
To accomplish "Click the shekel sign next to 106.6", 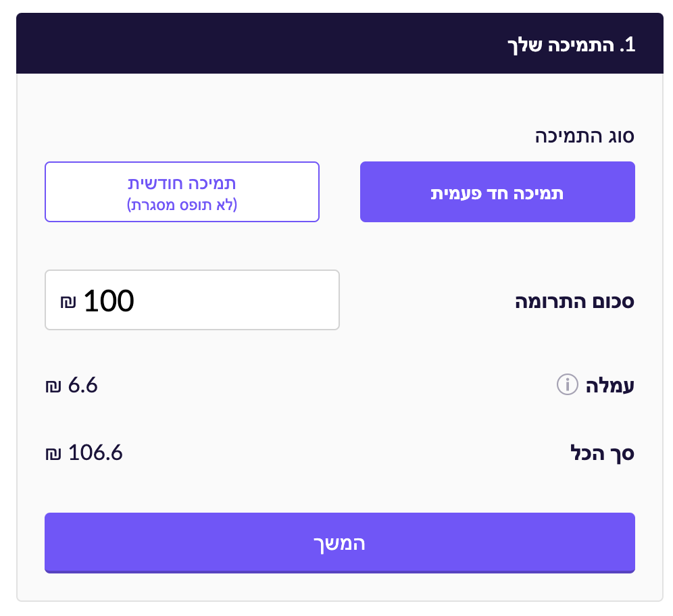I will pos(53,453).
